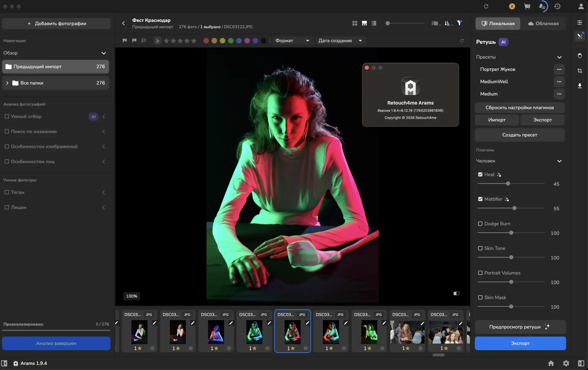This screenshot has height=370, width=588.
Task: Switch to filmstrip view layout
Action: pyautogui.click(x=364, y=23)
